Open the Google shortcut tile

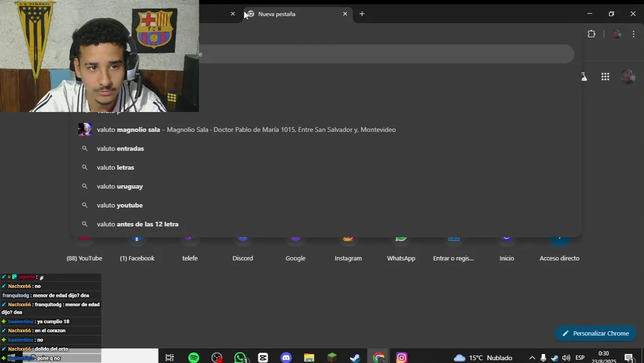tap(295, 250)
